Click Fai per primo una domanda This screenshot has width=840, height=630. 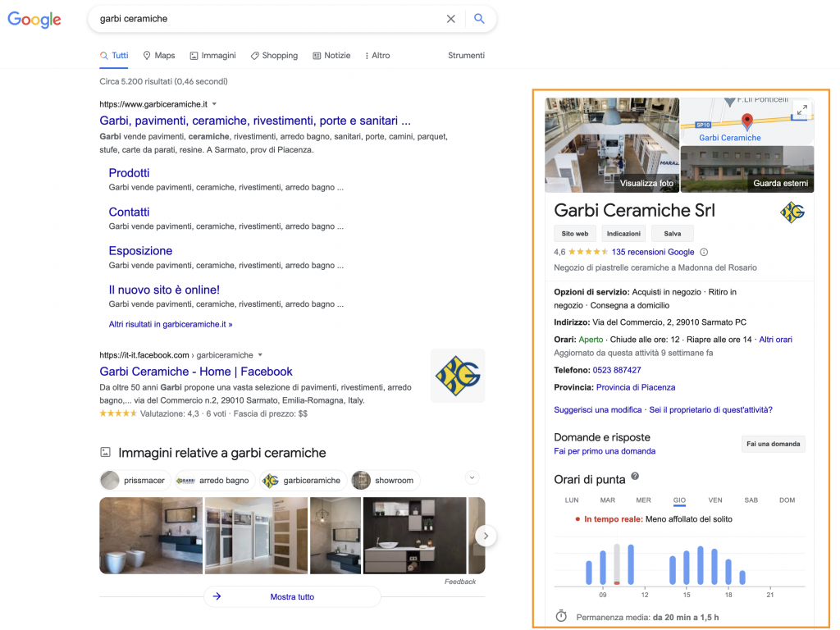coord(605,451)
